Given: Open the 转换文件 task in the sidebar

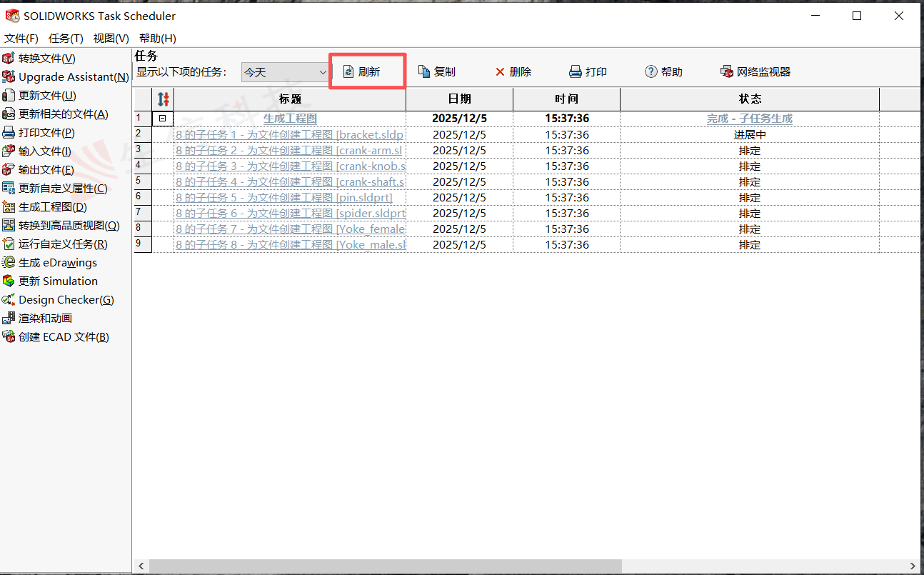Looking at the screenshot, I should 39,59.
